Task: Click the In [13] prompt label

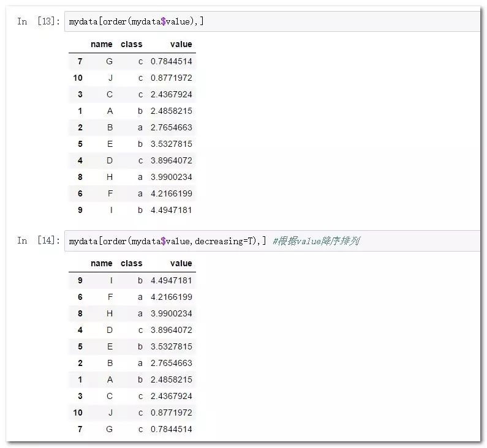Action: point(39,21)
